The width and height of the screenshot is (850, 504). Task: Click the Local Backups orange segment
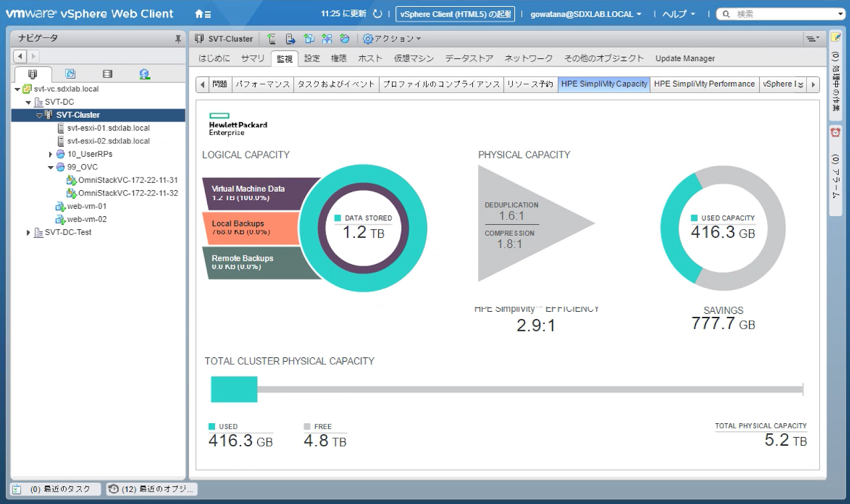pos(251,228)
